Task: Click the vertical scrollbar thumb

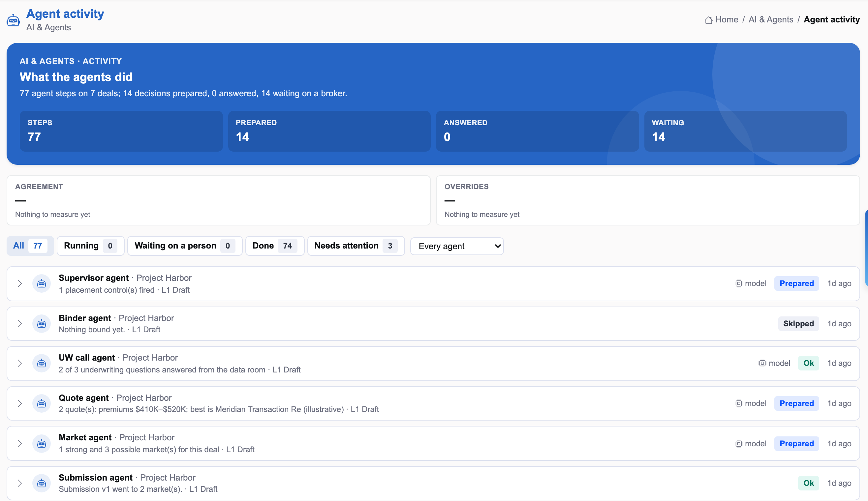Action: coord(866,248)
